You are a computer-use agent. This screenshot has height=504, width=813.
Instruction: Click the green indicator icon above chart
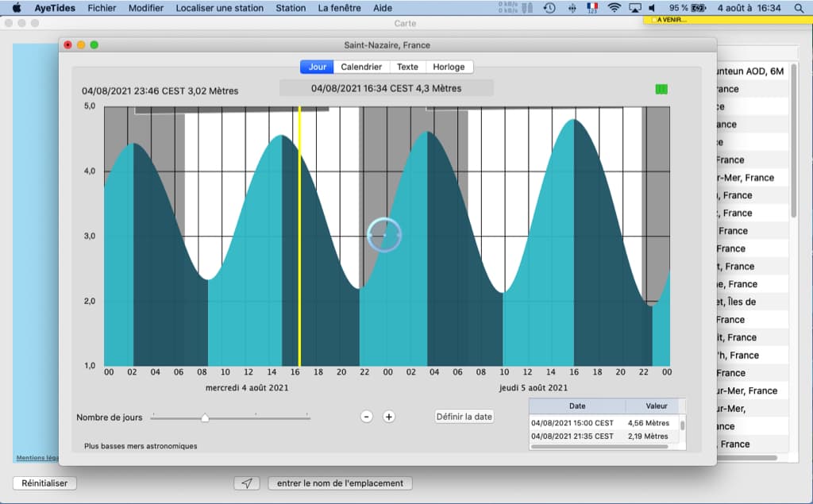[661, 89]
